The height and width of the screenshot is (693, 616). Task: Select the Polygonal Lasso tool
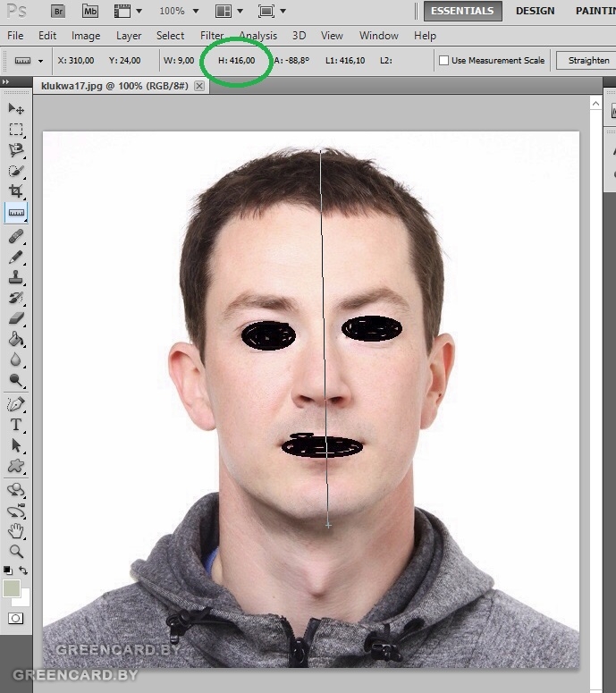[x=16, y=150]
